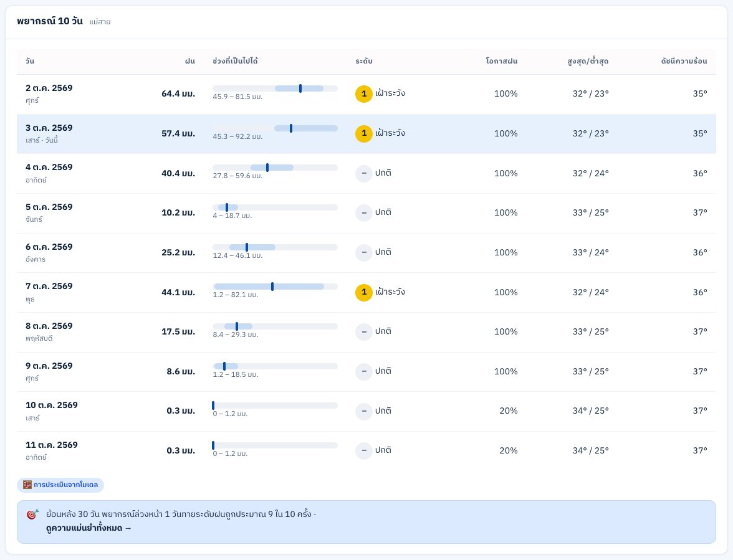Click the สูงสุด/ต่ำสุด column header
The width and height of the screenshot is (733, 560).
click(588, 61)
